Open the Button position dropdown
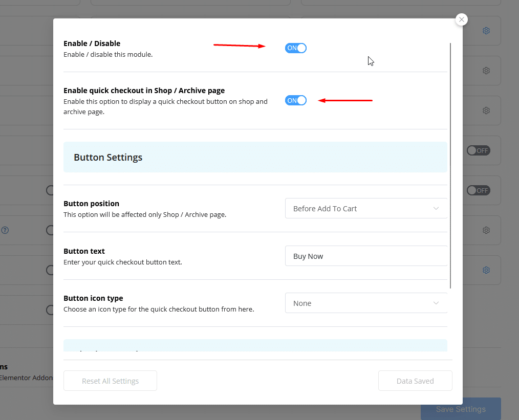519x420 pixels. pos(366,209)
